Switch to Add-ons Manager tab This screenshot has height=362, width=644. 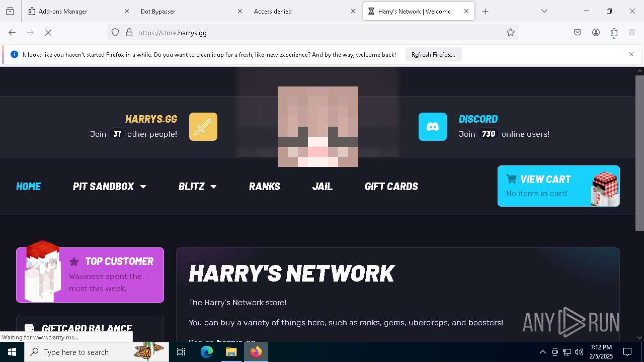click(78, 11)
